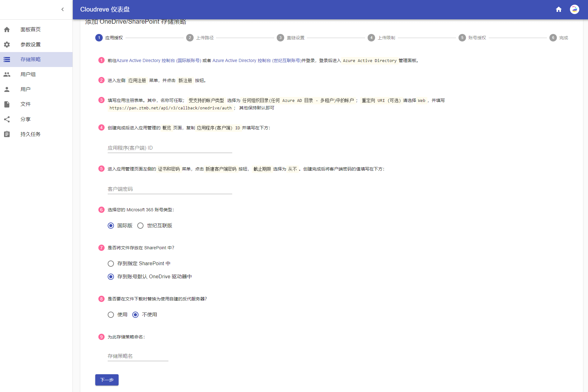The width and height of the screenshot is (588, 392).
Task: Click step 3 直链设置 in the stepper
Action: pos(291,38)
